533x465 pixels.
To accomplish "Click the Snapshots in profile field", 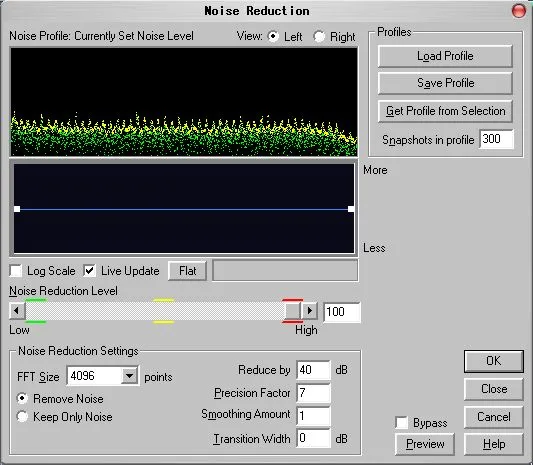I will [x=496, y=139].
